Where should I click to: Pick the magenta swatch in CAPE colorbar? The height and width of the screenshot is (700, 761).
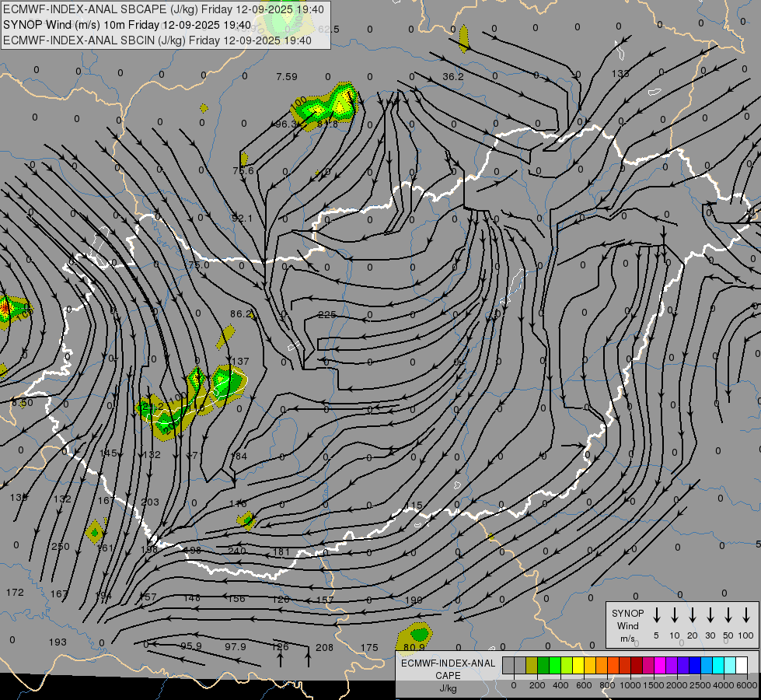point(660,665)
